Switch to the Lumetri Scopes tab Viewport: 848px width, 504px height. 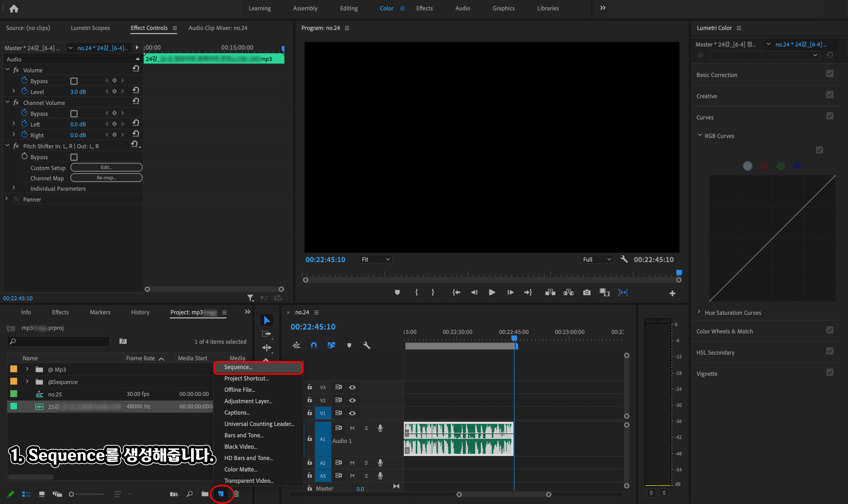tap(90, 28)
